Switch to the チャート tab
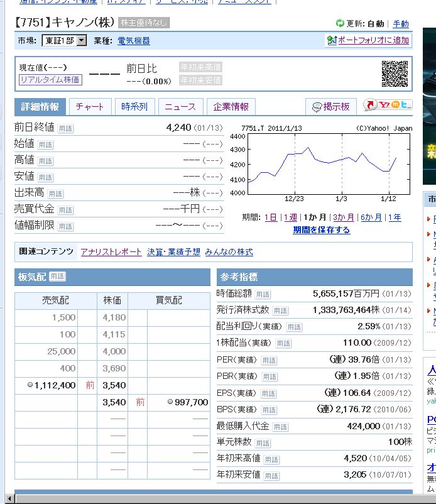The width and height of the screenshot is (436, 504). click(x=90, y=107)
